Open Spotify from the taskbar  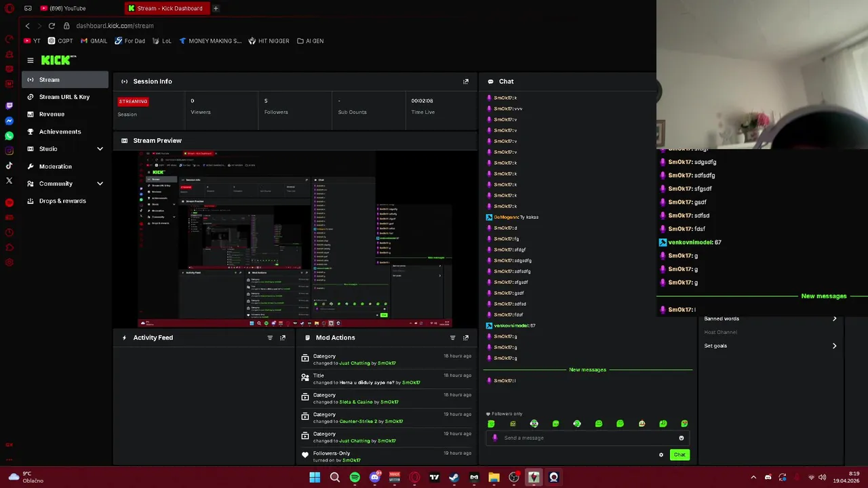point(355,477)
